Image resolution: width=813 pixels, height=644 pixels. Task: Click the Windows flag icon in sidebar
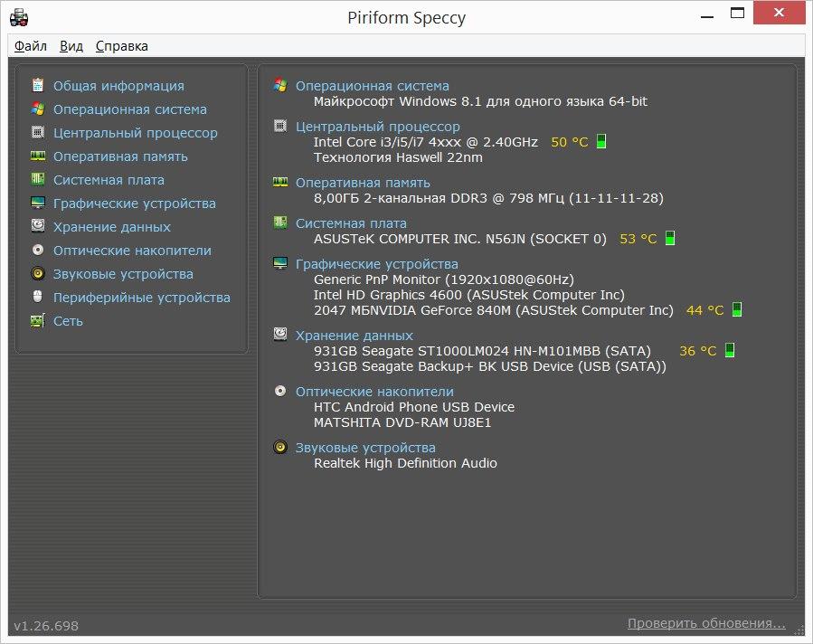38,109
